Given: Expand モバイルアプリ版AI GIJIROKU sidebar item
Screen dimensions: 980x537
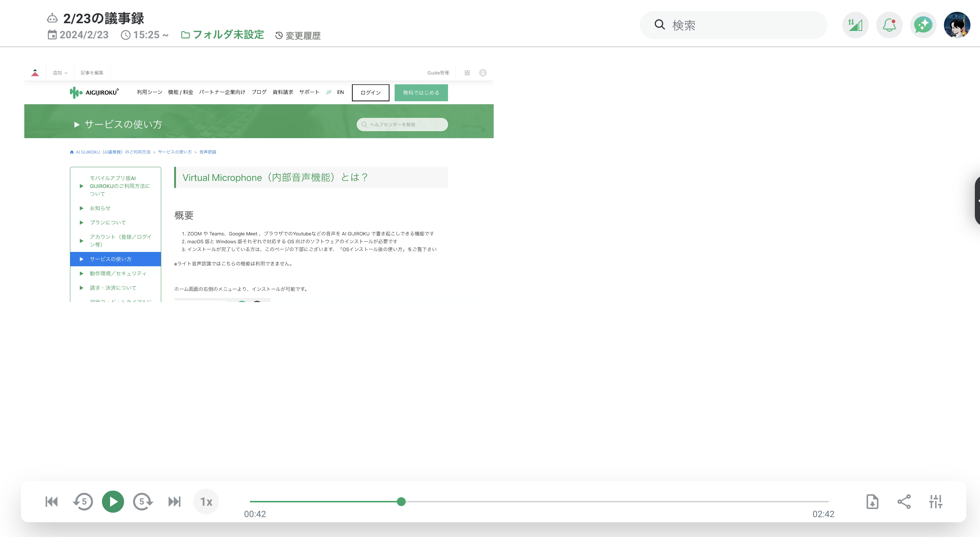Looking at the screenshot, I should click(116, 186).
